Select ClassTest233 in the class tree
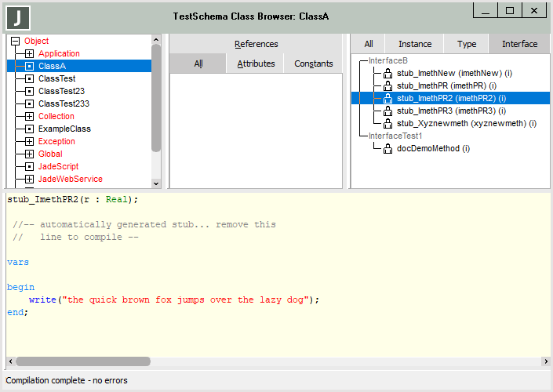The height and width of the screenshot is (392, 553). click(64, 104)
